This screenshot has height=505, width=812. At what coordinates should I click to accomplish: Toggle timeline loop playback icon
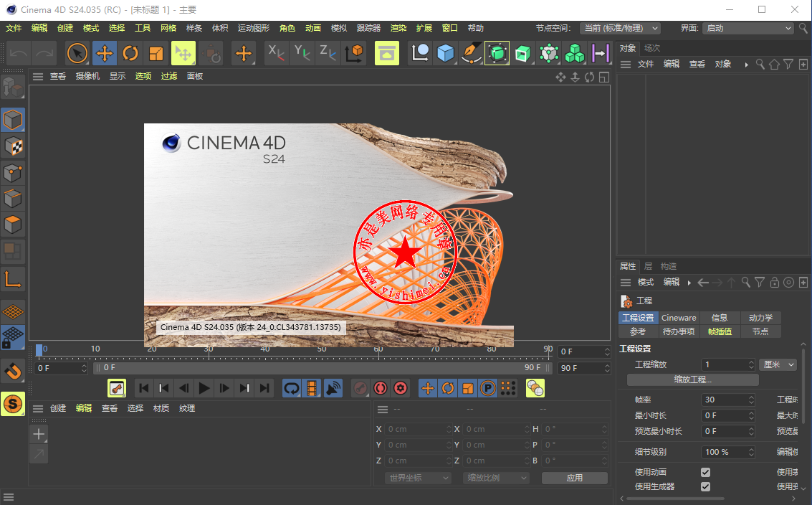point(292,388)
